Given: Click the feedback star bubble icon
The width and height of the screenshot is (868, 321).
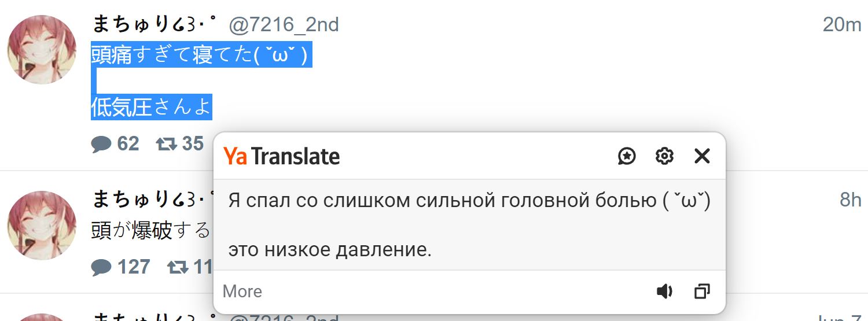Looking at the screenshot, I should (x=627, y=156).
